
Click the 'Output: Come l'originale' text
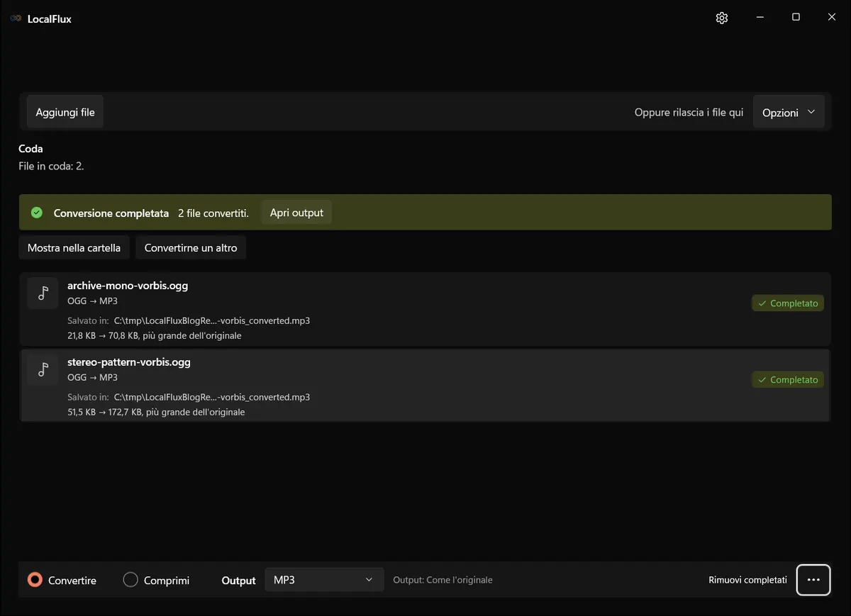click(443, 580)
